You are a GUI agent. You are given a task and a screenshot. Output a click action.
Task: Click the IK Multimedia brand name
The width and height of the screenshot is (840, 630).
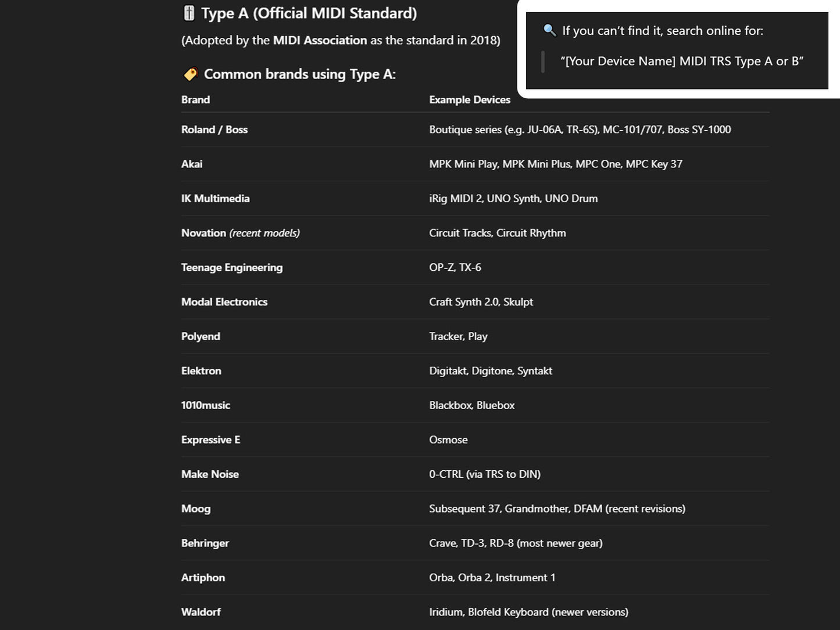point(215,199)
